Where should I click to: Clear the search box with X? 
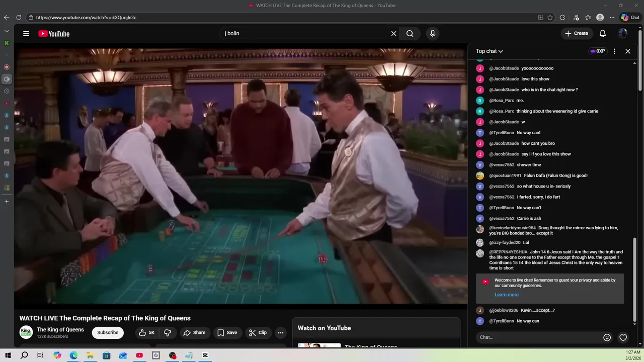tap(394, 34)
